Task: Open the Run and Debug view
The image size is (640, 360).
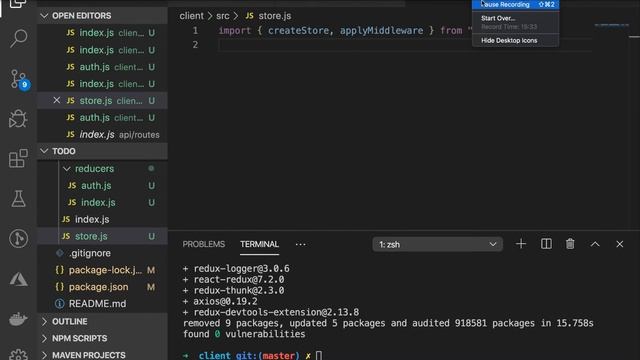Action: (x=18, y=118)
